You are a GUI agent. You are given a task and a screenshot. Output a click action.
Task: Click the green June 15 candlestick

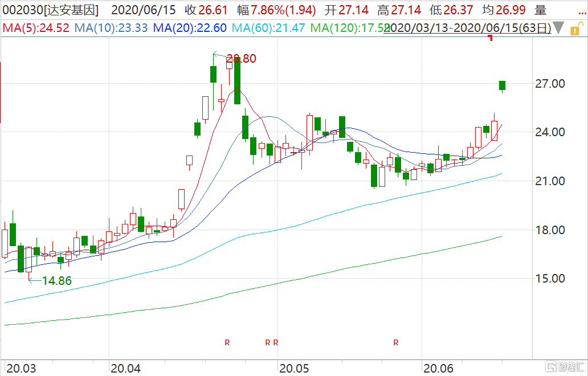pyautogui.click(x=502, y=85)
